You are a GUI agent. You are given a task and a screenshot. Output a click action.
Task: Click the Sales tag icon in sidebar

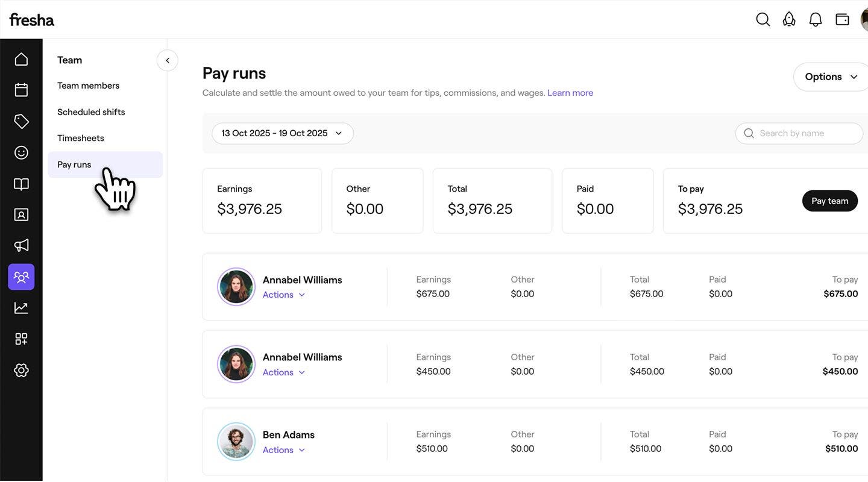pyautogui.click(x=21, y=121)
